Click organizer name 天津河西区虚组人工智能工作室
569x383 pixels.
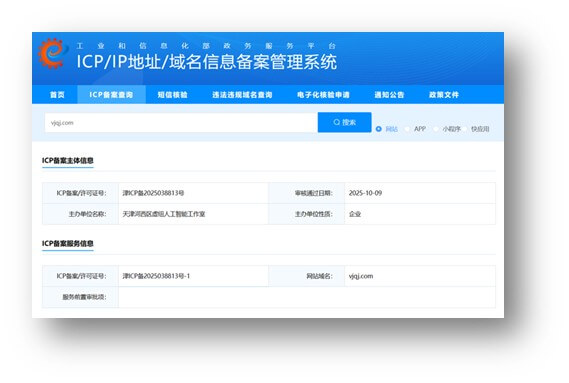(164, 214)
